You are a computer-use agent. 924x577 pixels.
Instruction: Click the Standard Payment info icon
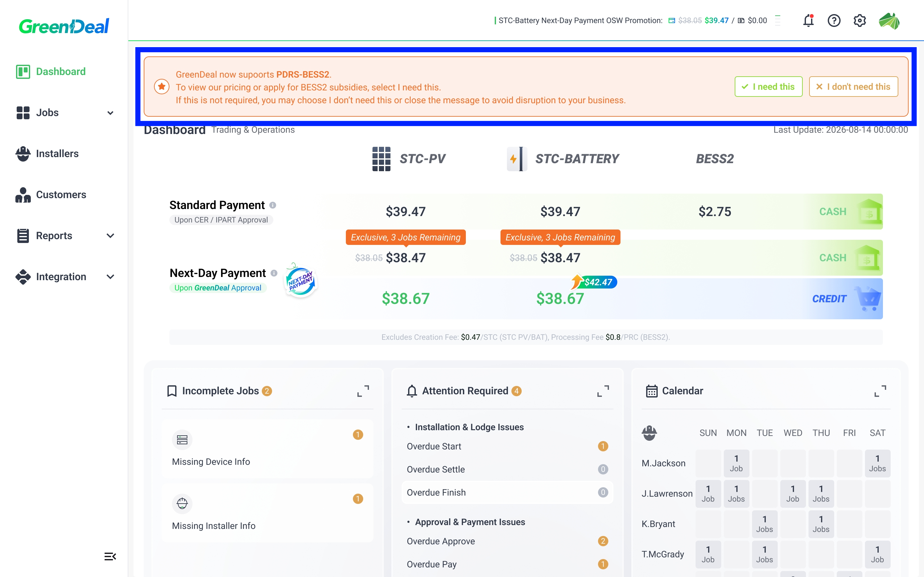tap(273, 205)
